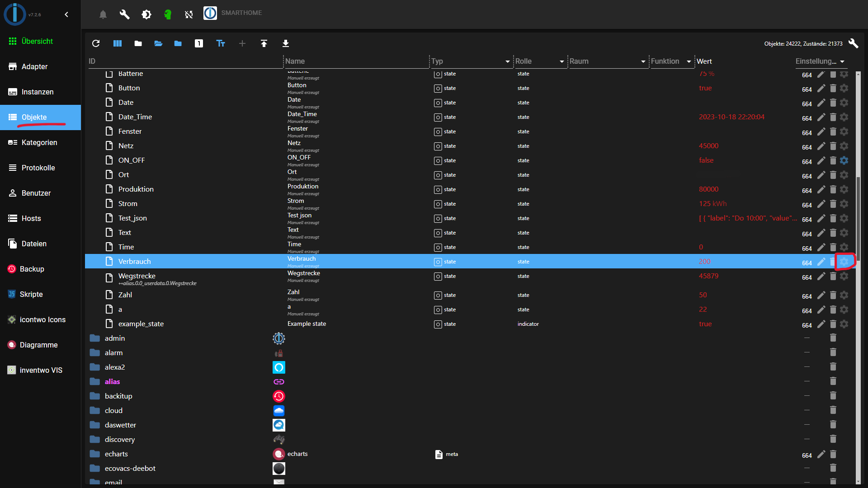Open Dateien page
The image size is (868, 488).
point(40,244)
